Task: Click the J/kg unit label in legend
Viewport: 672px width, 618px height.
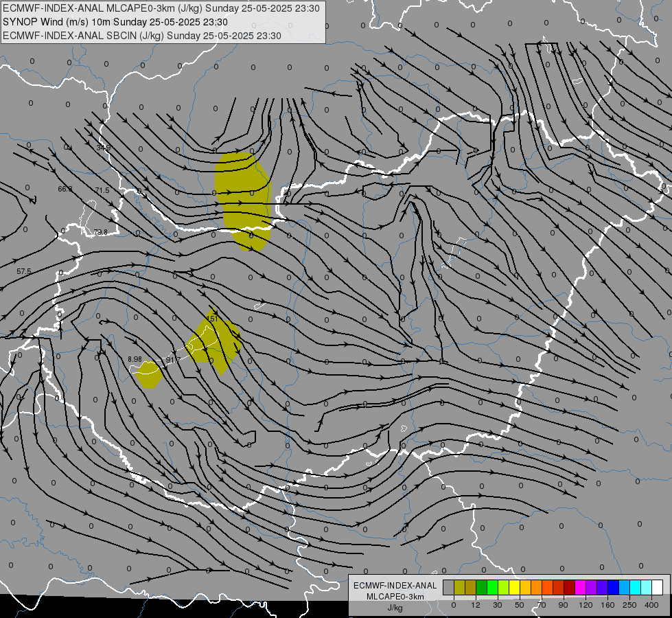Action: tap(395, 608)
